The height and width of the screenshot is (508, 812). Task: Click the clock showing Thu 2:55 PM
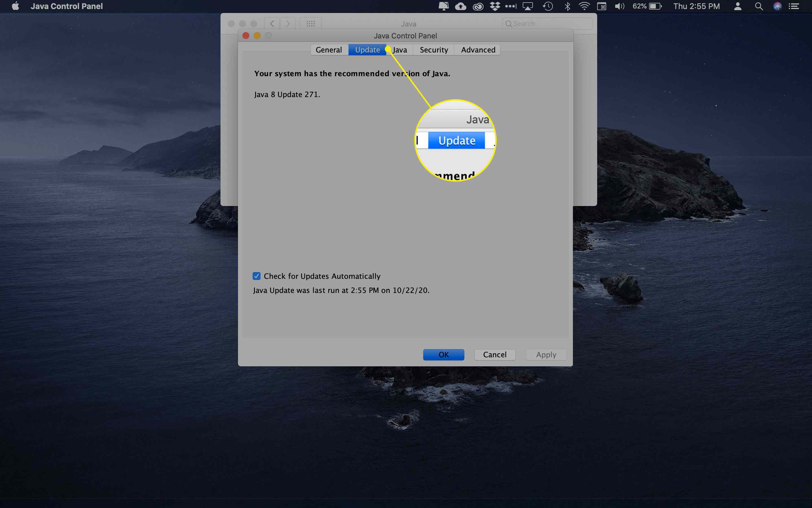(697, 6)
